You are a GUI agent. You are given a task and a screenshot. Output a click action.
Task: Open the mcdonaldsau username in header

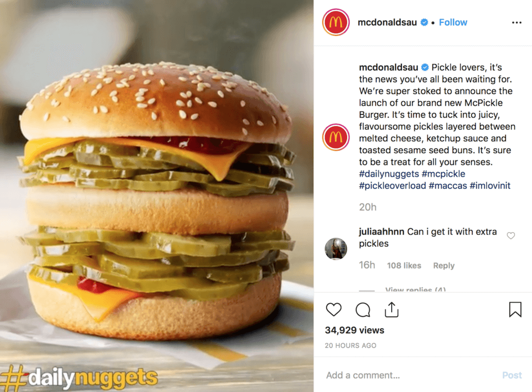point(387,22)
